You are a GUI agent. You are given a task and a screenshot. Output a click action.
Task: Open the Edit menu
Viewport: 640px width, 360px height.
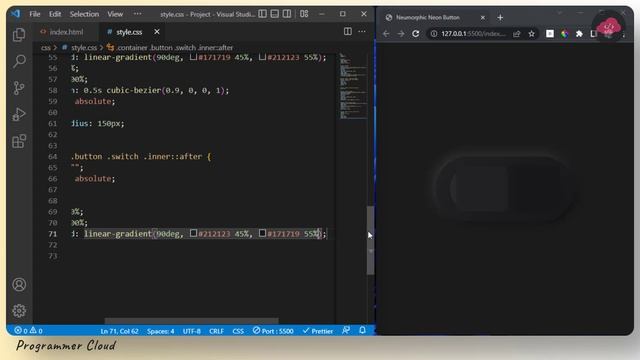tap(55, 14)
